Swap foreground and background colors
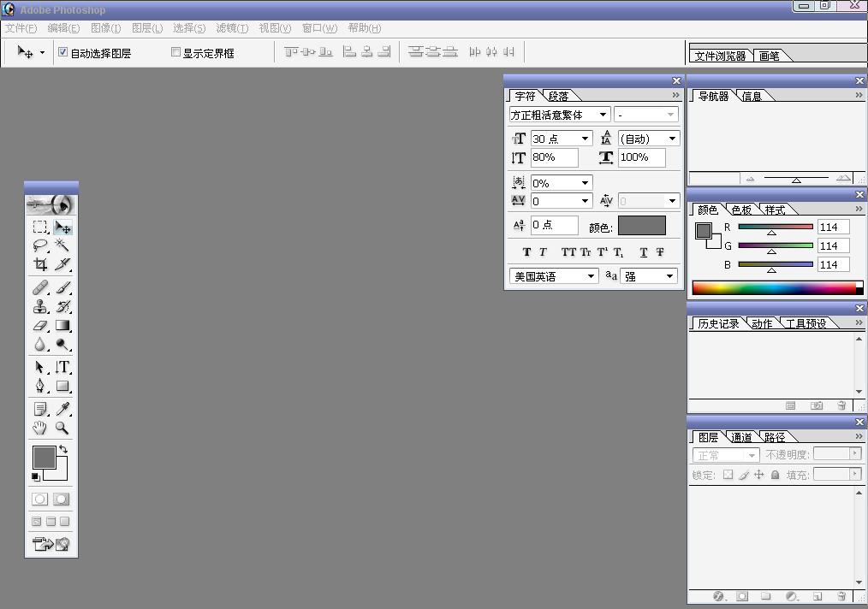This screenshot has height=609, width=868. coord(63,449)
